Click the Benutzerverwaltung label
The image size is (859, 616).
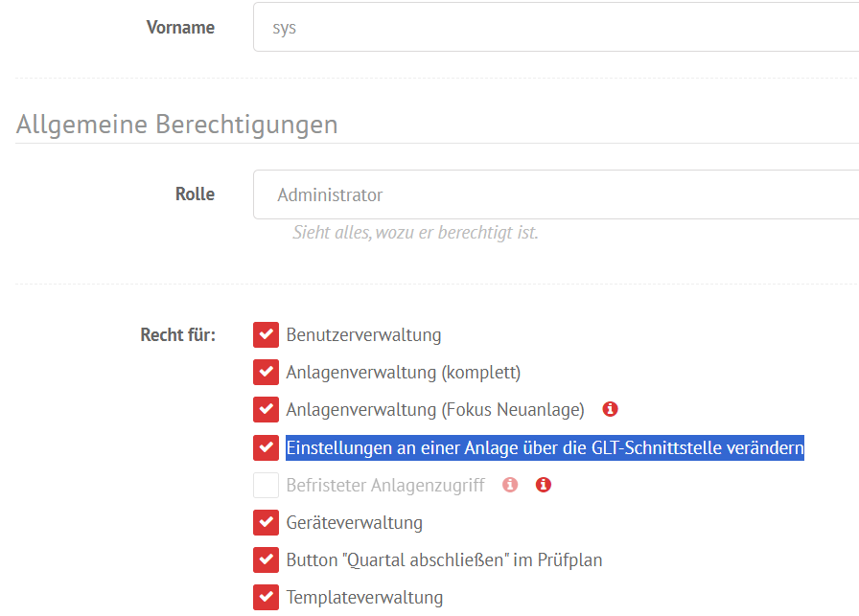coord(363,334)
